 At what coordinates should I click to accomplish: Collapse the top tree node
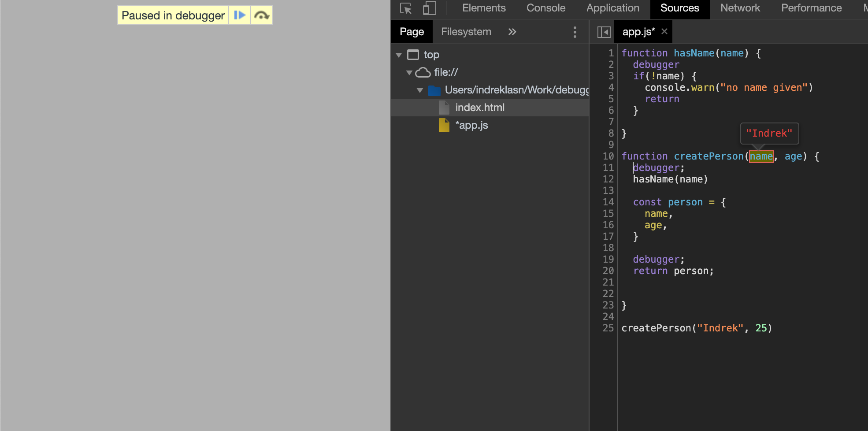(399, 55)
